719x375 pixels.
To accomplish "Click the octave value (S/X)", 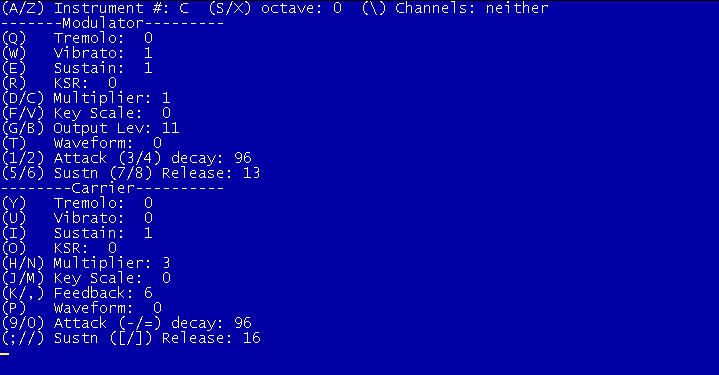I will tap(337, 8).
